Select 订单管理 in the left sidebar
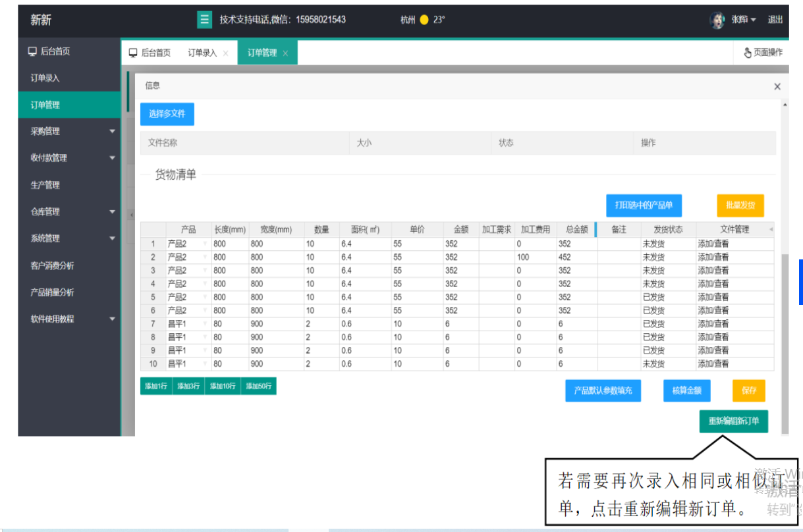 tap(69, 105)
